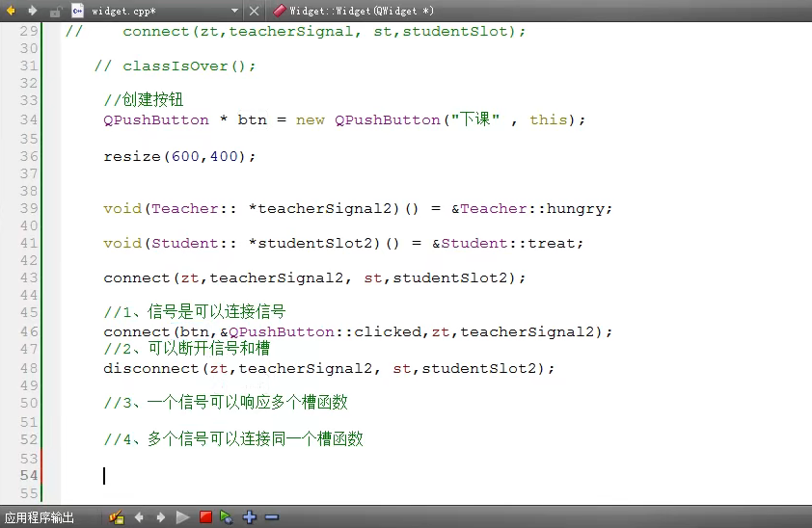Click line number 39 in gutter
Screen dimensions: 812x528
(x=29, y=208)
